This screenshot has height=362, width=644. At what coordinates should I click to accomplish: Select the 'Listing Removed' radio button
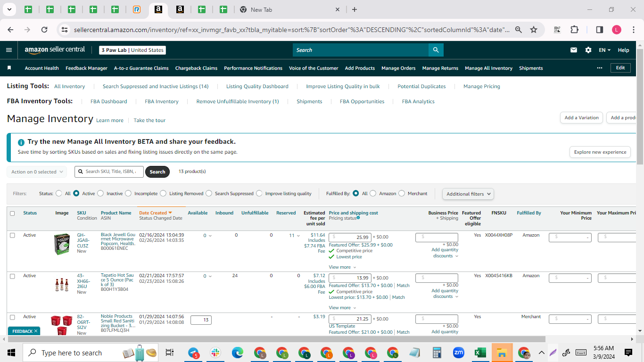click(x=163, y=193)
